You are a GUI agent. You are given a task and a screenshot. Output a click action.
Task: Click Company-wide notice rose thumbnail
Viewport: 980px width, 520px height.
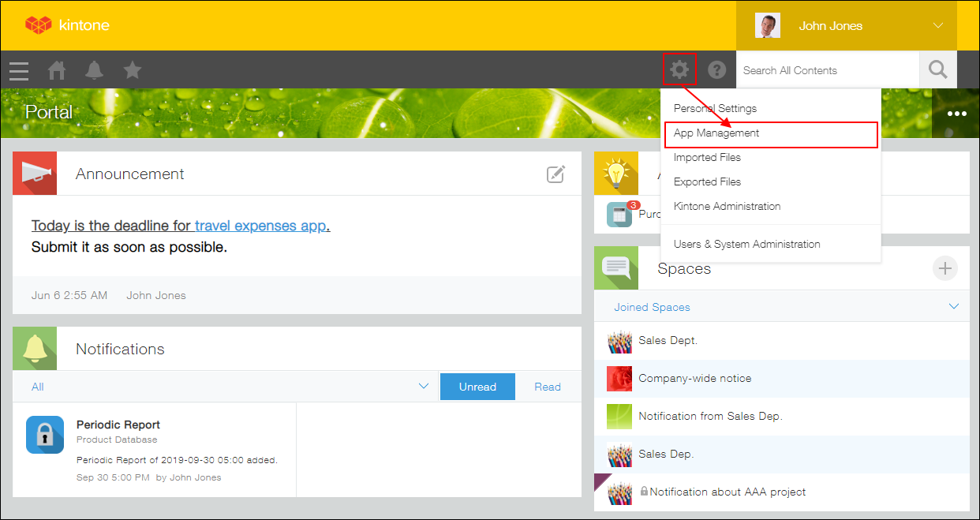point(619,379)
